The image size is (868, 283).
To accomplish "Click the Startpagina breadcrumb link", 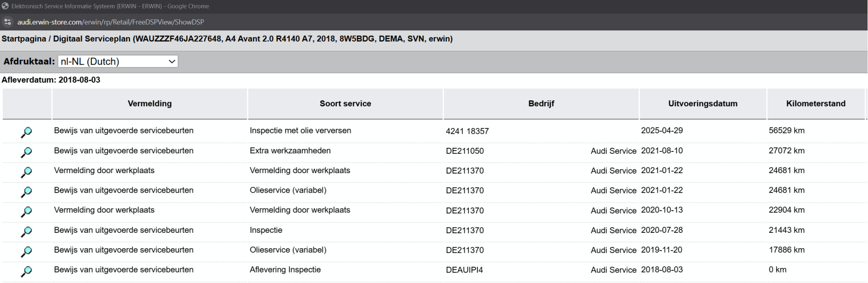I will pyautogui.click(x=24, y=39).
